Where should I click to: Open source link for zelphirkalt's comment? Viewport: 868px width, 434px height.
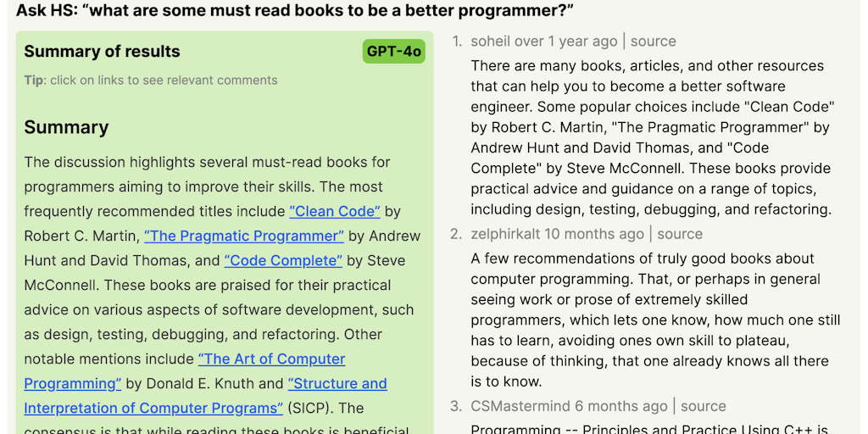[x=679, y=234]
